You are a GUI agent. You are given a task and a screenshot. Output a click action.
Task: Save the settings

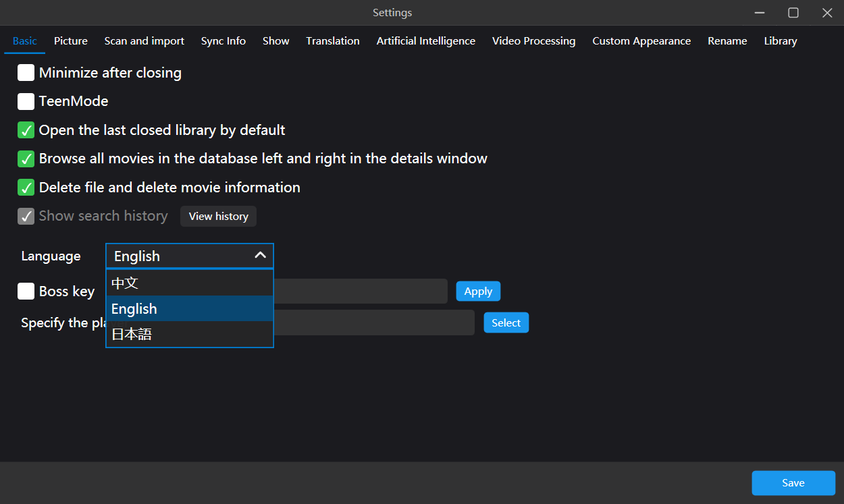(793, 483)
